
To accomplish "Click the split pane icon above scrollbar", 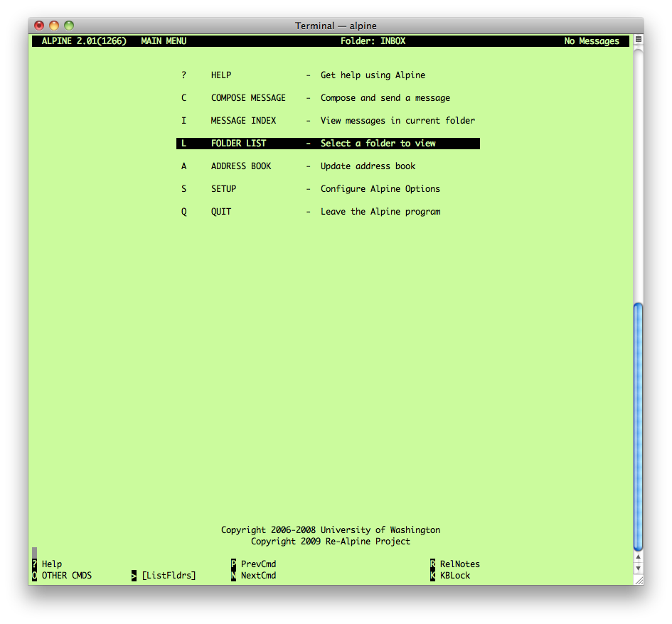I will [x=638, y=39].
